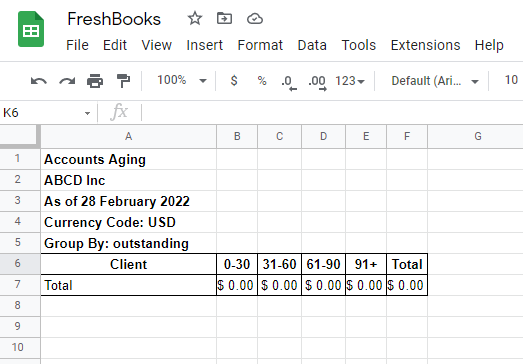Image resolution: width=523 pixels, height=364 pixels.
Task: Increase decimal places
Action: click(x=318, y=82)
